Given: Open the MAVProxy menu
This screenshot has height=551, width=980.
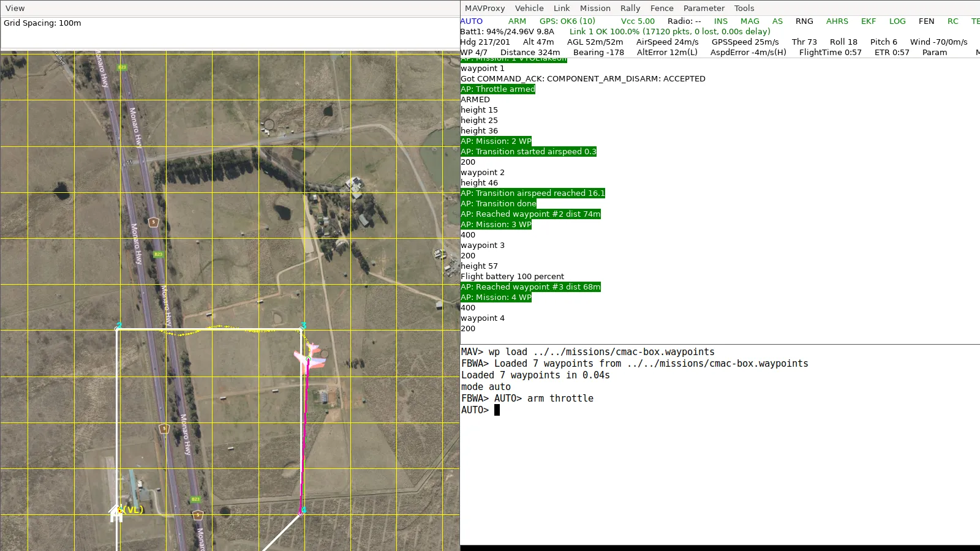Looking at the screenshot, I should point(484,8).
